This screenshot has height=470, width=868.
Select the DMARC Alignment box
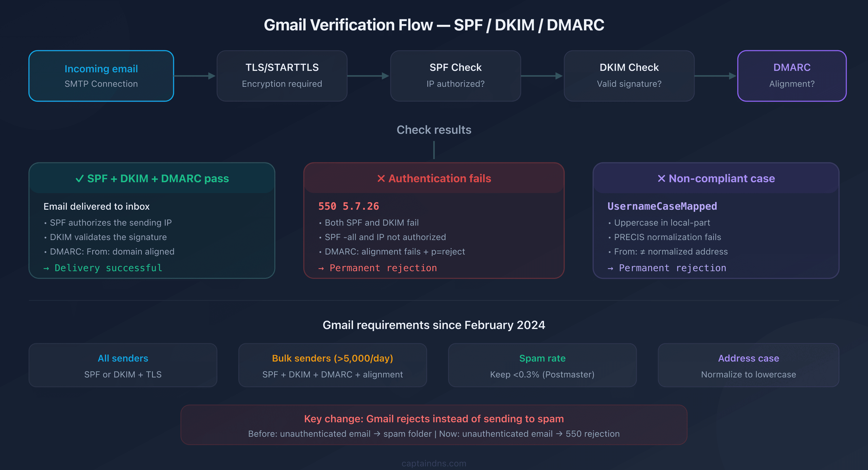(x=792, y=76)
